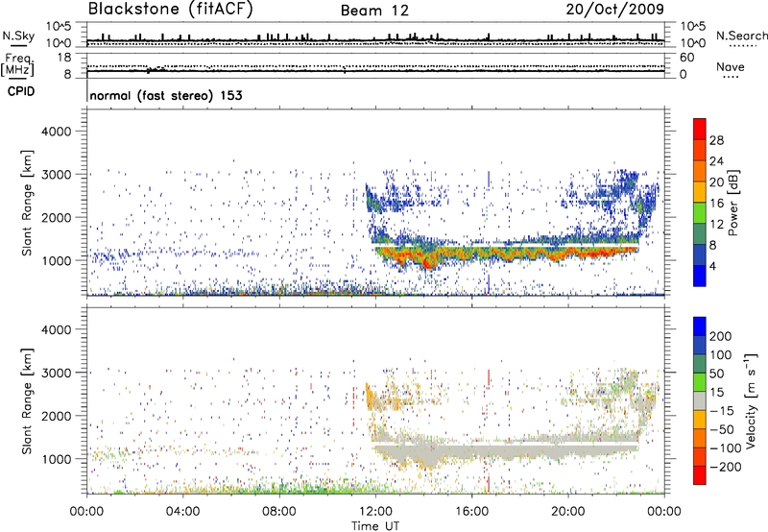Image resolution: width=768 pixels, height=532 pixels.
Task: Click the 'Freq. [MHz]' axis label
Action: click(x=17, y=65)
